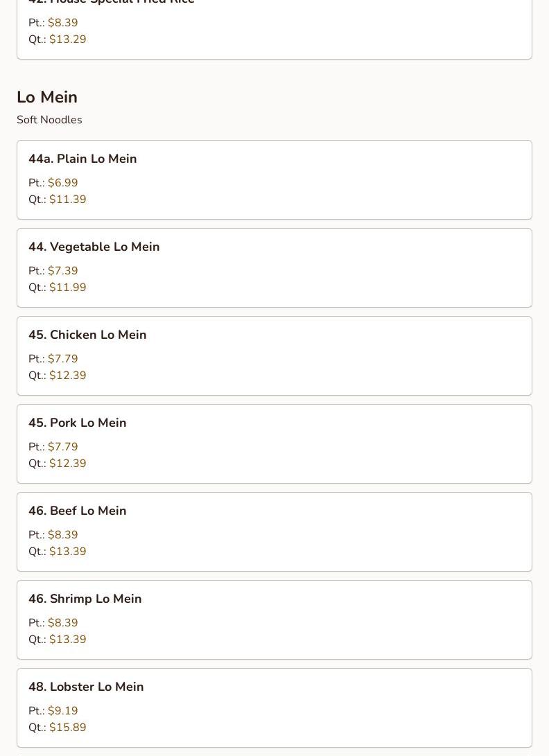Select 44. Vegetable Lo Mein card
The width and height of the screenshot is (549, 756).
coord(274,267)
